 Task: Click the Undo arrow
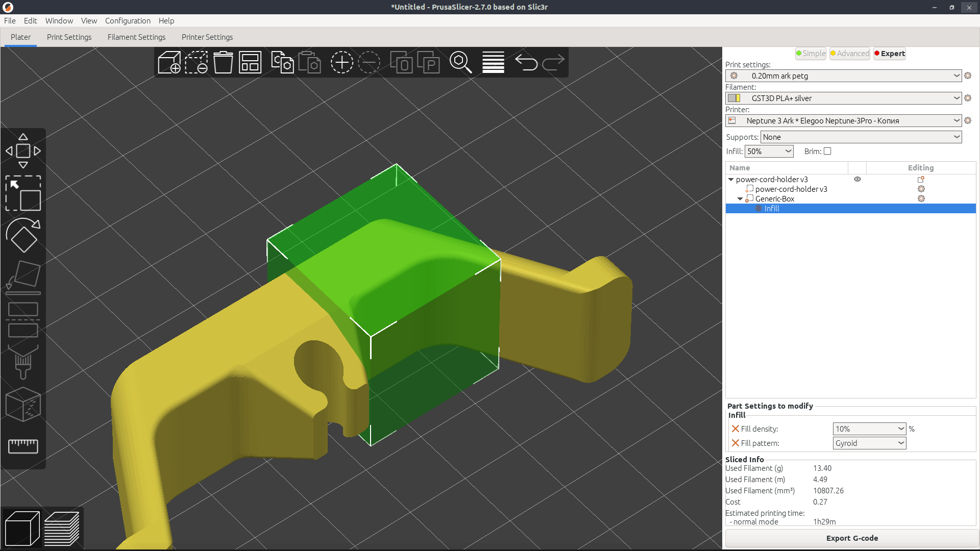526,62
